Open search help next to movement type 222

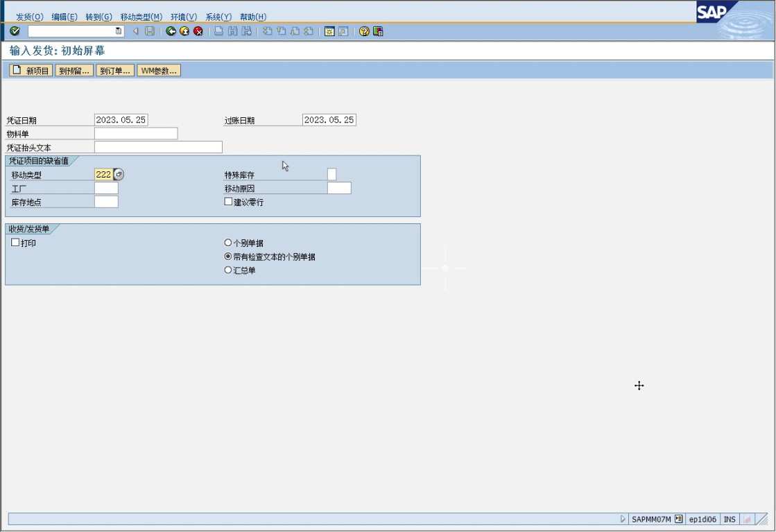119,175
